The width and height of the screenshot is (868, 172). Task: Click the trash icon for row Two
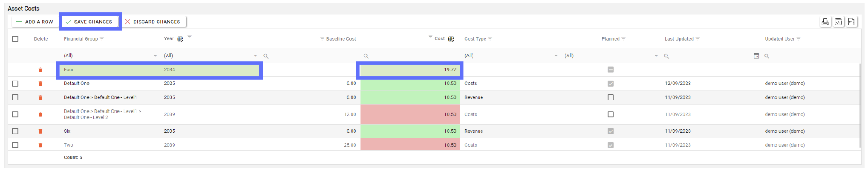pos(40,145)
